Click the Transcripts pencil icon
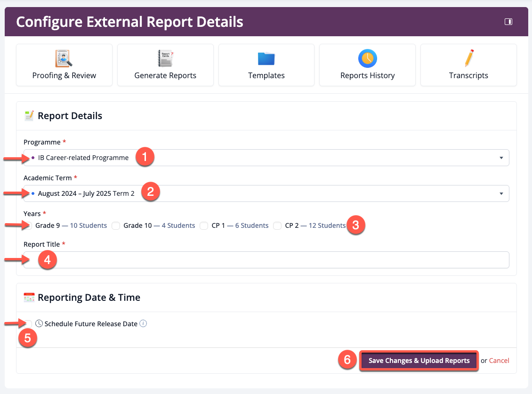532x394 pixels. click(x=468, y=58)
